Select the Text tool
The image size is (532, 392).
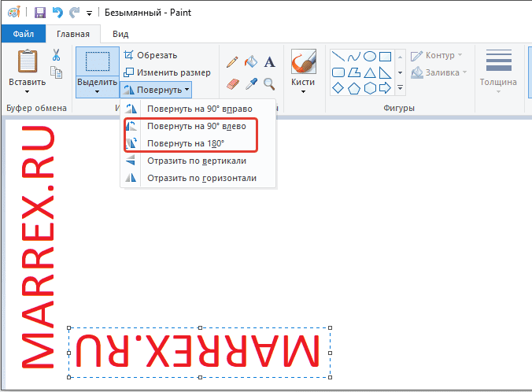(x=270, y=62)
